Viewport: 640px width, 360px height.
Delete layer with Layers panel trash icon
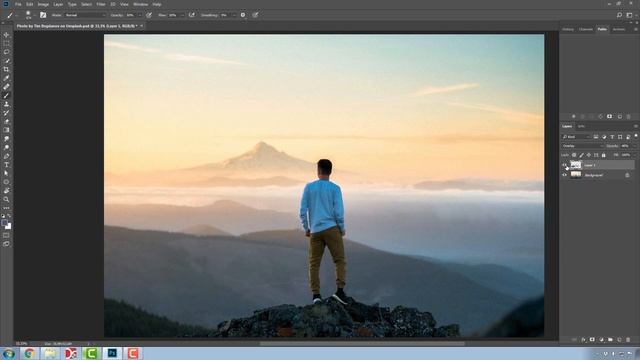628,340
